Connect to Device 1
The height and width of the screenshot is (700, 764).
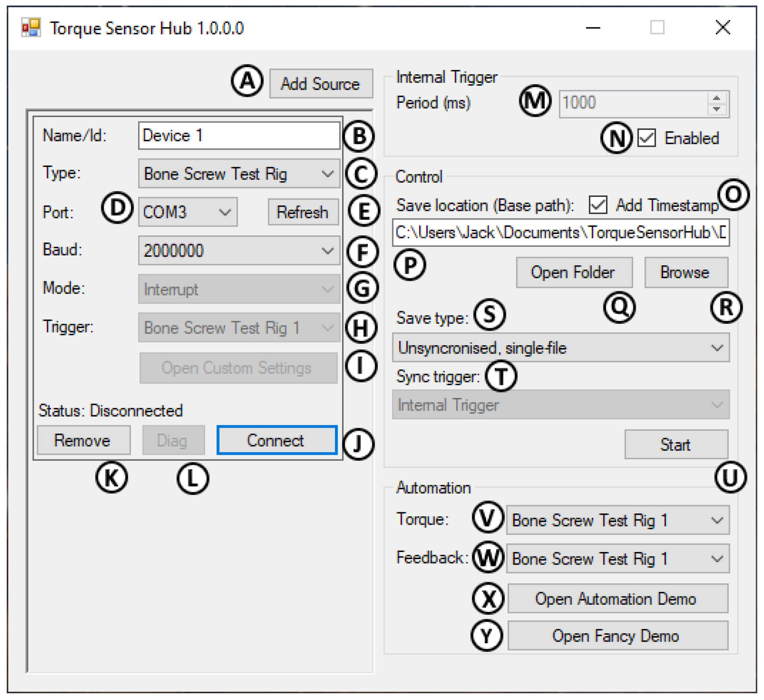tap(277, 440)
